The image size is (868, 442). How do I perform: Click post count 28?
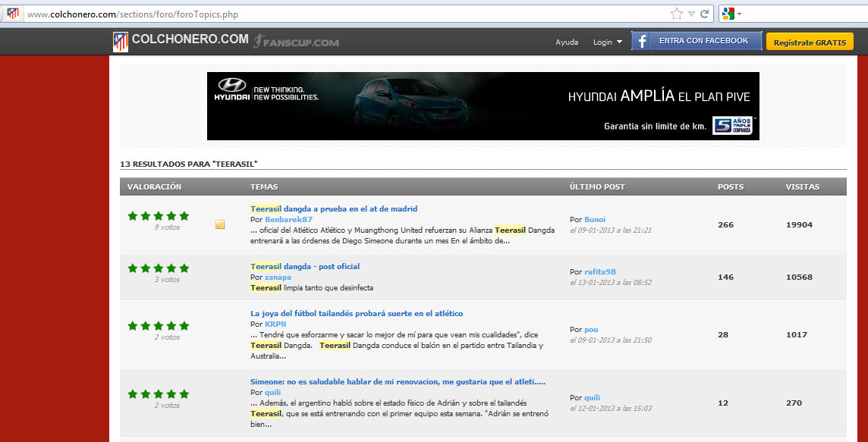point(723,334)
